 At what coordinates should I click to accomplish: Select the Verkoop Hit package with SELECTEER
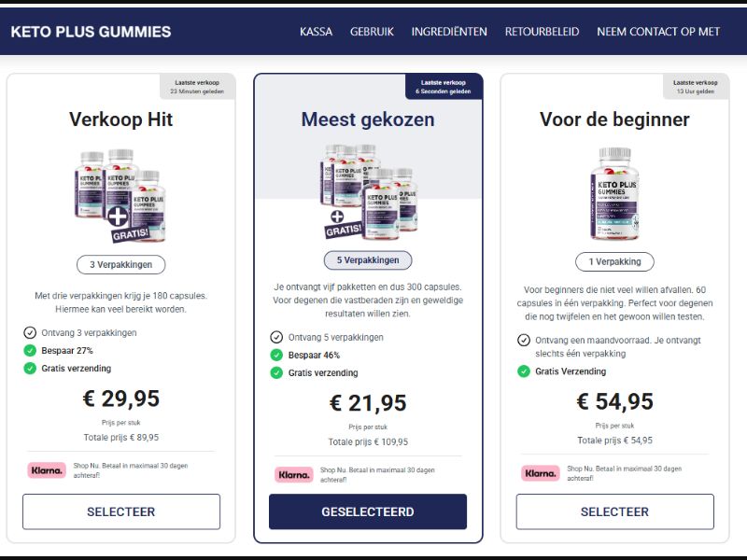point(121,511)
